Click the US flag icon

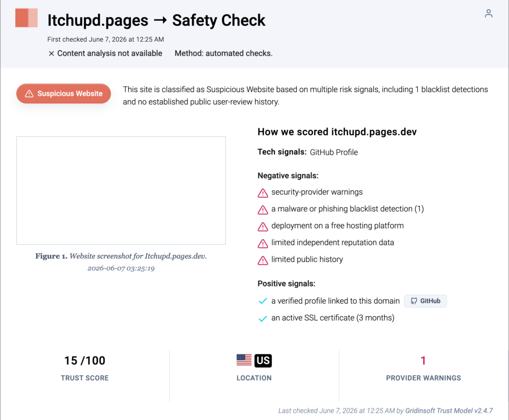(x=244, y=360)
